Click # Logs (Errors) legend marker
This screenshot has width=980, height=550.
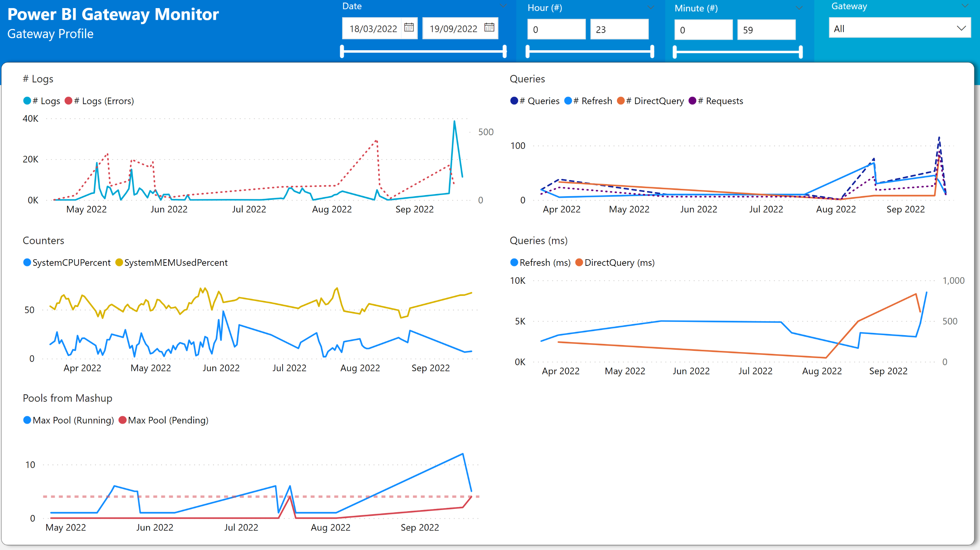click(x=69, y=101)
